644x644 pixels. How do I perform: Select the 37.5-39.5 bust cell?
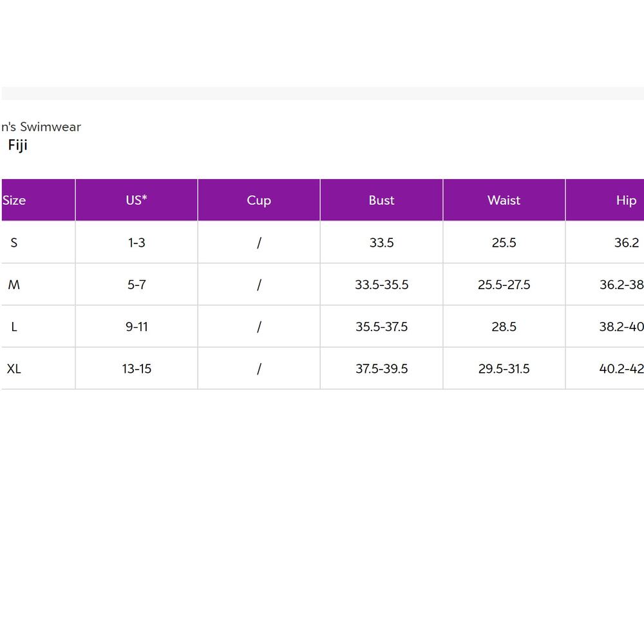pos(381,369)
